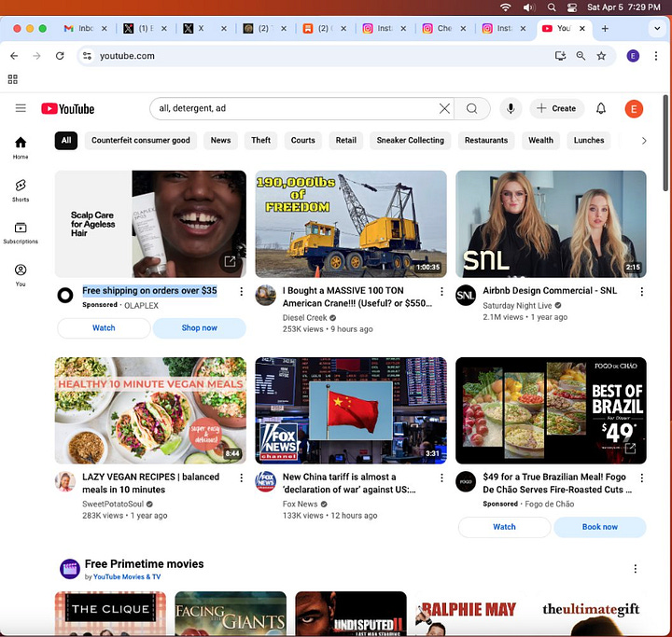Viewport: 672px width, 637px height.
Task: Click the Fox News channel avatar
Action: point(265,481)
